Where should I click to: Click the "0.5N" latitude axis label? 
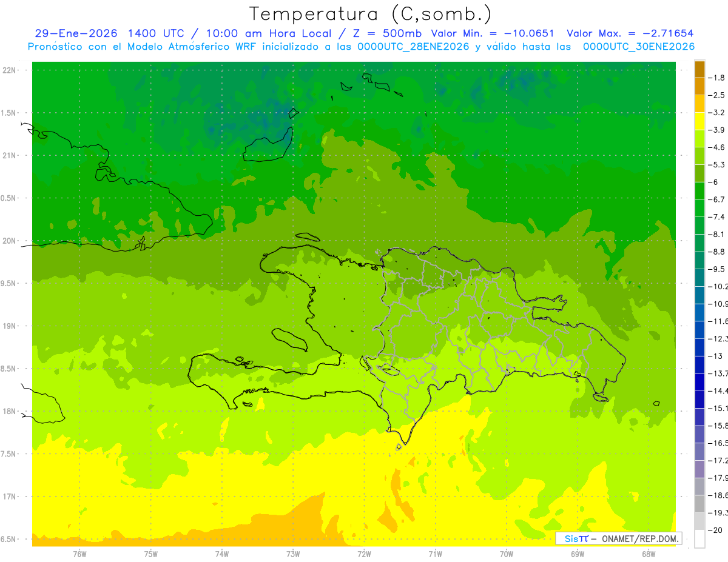point(9,199)
